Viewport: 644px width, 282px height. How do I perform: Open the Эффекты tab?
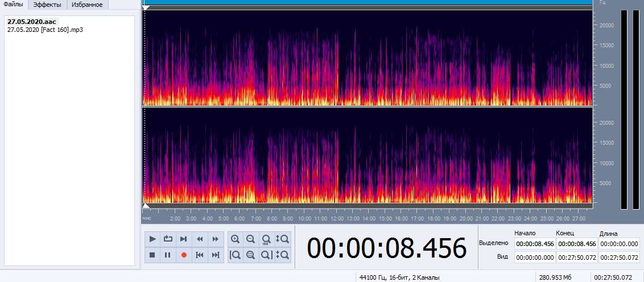click(x=47, y=5)
